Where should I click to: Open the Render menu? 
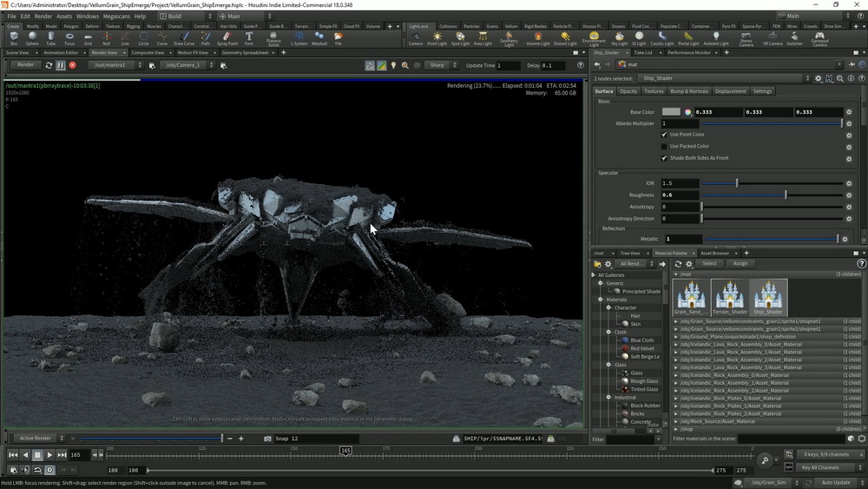pos(43,16)
